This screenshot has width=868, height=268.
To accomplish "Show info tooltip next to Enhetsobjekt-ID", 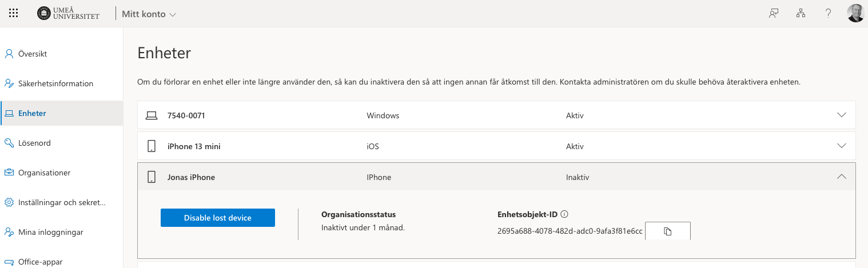I will 564,214.
